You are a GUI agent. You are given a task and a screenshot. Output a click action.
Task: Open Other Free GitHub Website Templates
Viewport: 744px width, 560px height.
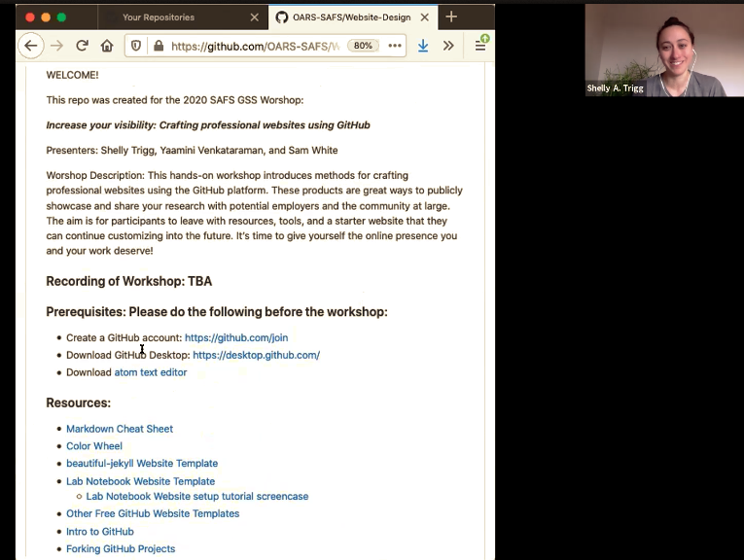tap(153, 513)
